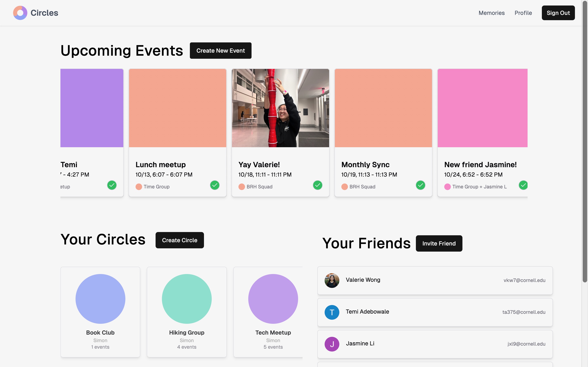Click the Circles logo icon
588x367 pixels.
tap(20, 13)
